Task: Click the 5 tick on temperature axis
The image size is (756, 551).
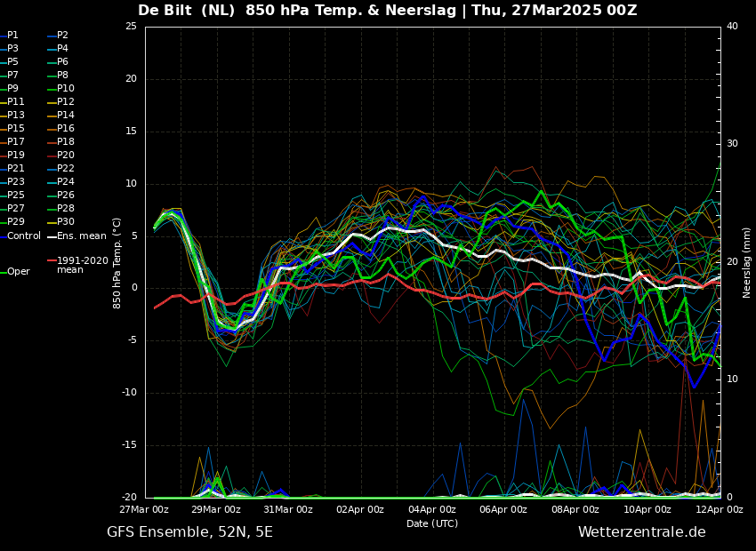Action: 134,236
